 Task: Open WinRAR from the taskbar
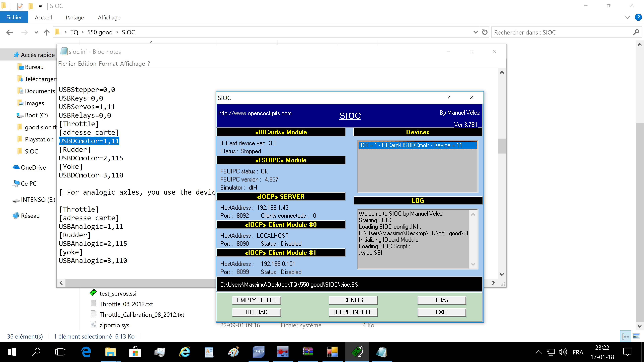tap(308, 352)
